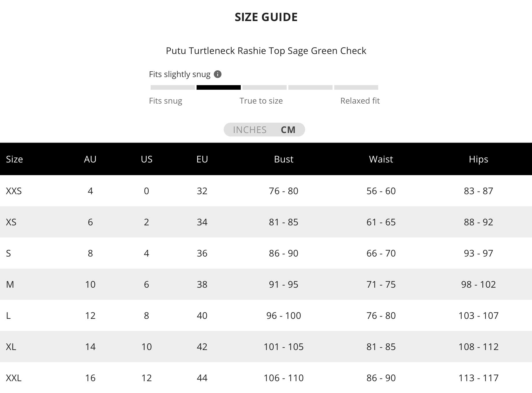532x393 pixels.
Task: Click the True to size label
Action: coord(261,101)
